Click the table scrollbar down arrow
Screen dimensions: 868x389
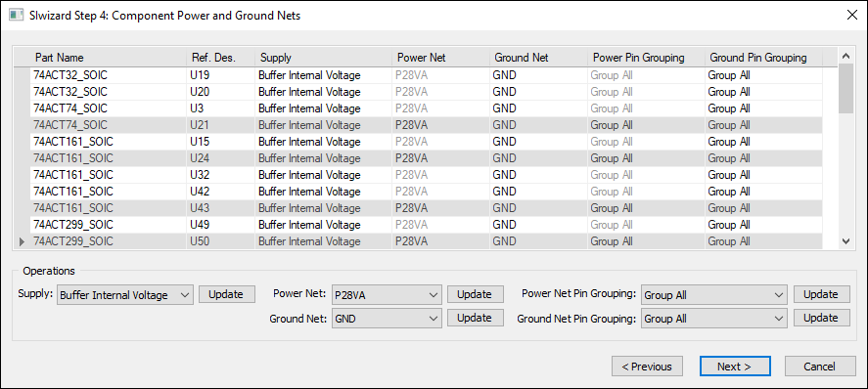pyautogui.click(x=845, y=240)
